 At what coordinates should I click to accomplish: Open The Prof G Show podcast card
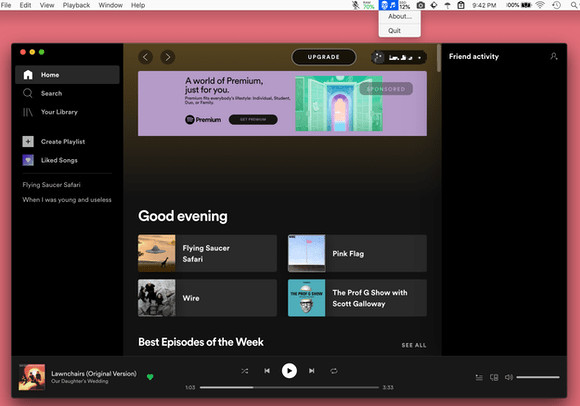(x=357, y=298)
